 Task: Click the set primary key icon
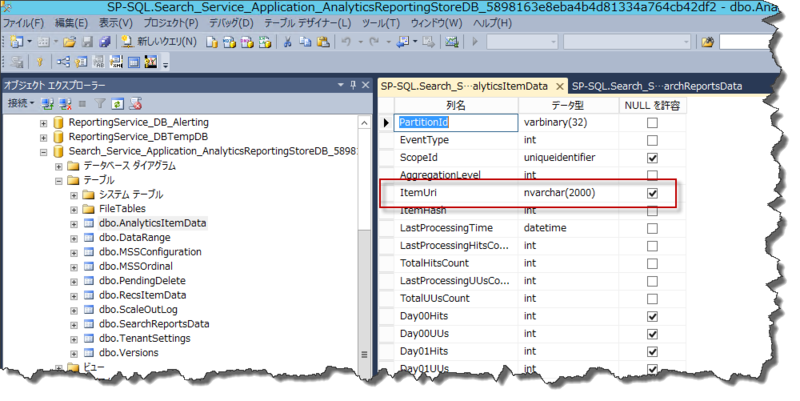(37, 63)
